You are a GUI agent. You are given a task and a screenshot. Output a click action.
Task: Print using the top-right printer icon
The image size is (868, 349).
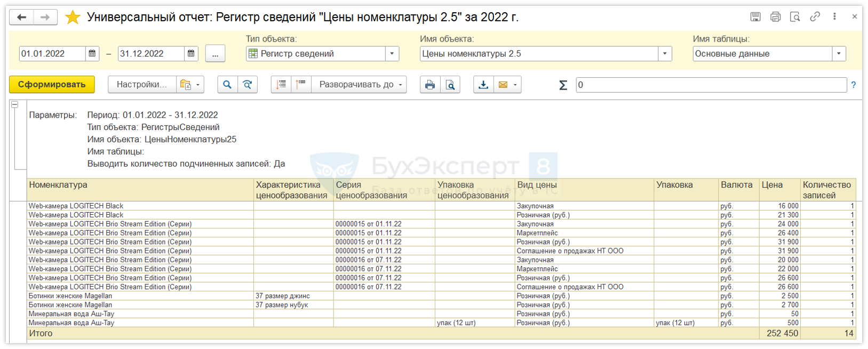[x=775, y=17]
